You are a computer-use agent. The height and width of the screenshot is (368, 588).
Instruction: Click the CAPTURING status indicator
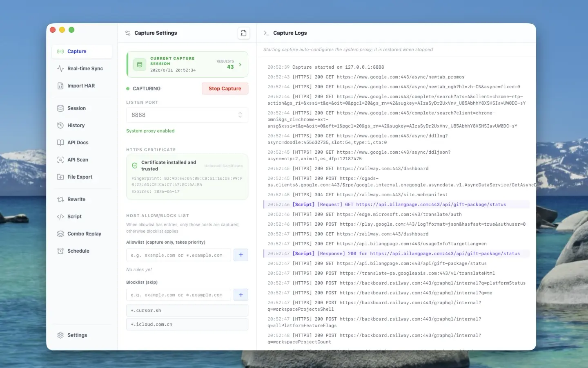(x=143, y=89)
